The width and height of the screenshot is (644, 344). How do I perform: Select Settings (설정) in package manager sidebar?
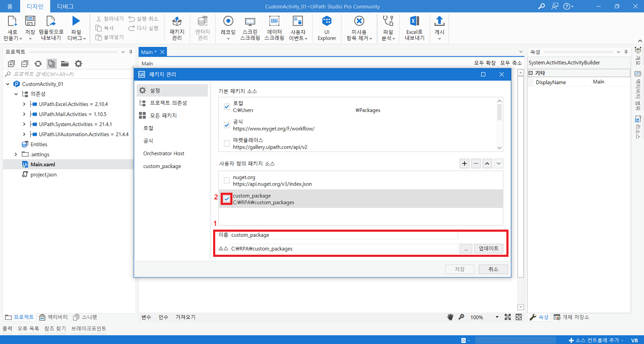pyautogui.click(x=172, y=91)
